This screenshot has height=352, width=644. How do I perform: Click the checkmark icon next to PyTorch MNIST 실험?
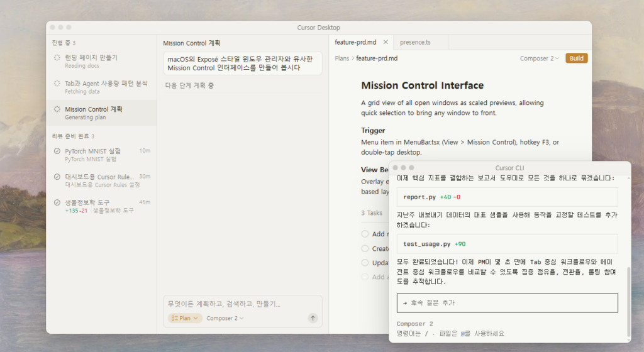57,151
